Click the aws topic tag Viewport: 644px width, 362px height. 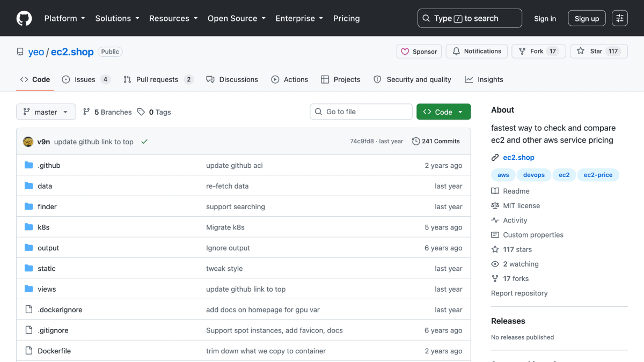(503, 175)
